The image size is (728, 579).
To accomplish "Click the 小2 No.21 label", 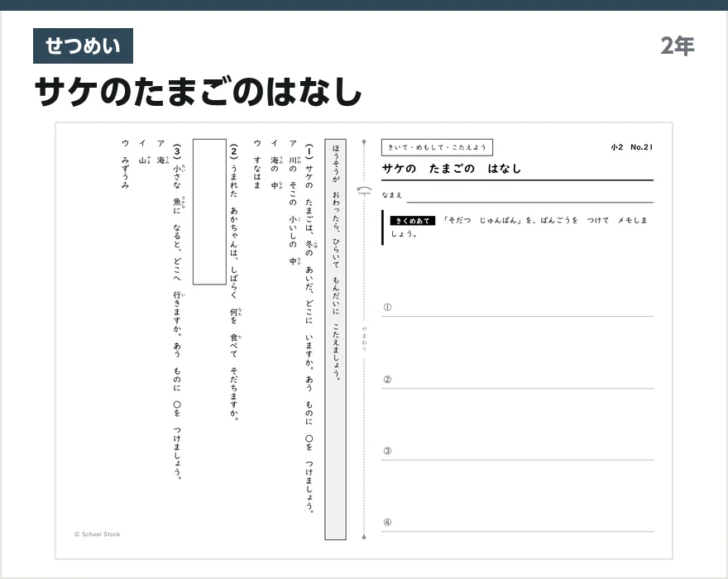I will [632, 147].
